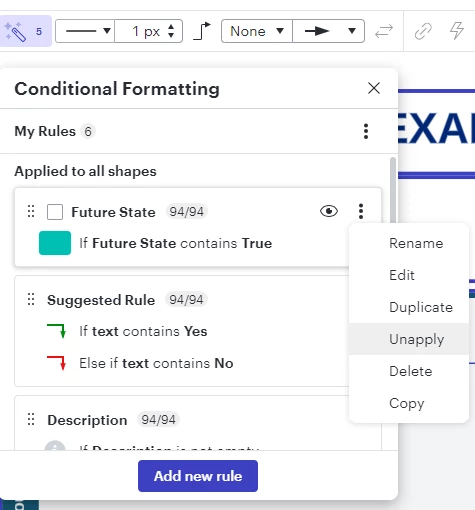
Task: Check the Future State rule checkbox
Action: point(55,212)
